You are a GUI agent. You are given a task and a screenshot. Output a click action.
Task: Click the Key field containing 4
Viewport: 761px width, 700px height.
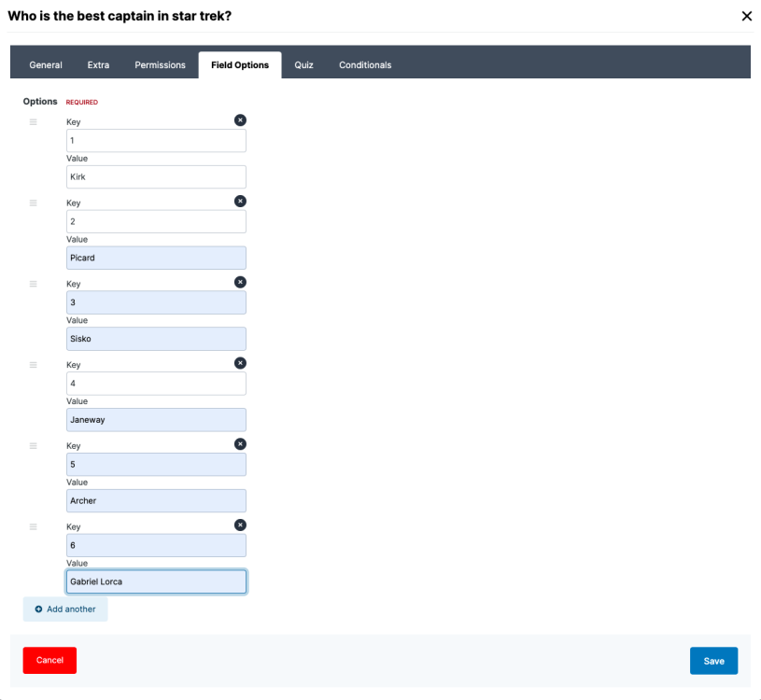(156, 384)
